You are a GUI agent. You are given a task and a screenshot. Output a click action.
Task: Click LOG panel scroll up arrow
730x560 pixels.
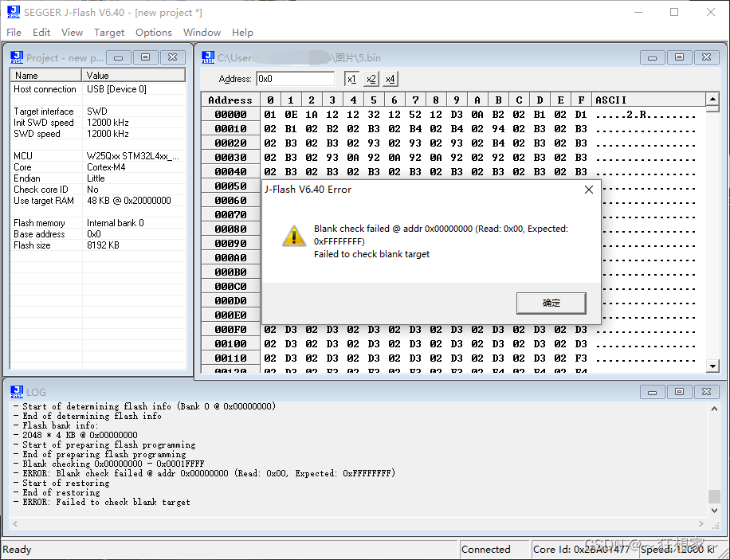pos(714,409)
